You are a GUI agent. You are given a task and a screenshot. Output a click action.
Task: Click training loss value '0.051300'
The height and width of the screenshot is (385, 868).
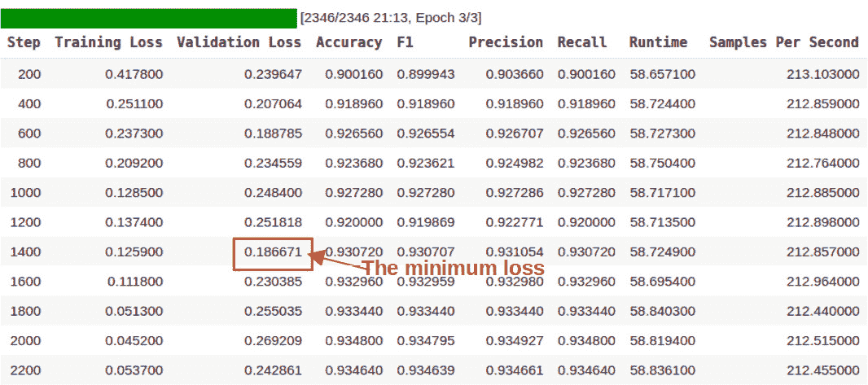click(x=134, y=312)
